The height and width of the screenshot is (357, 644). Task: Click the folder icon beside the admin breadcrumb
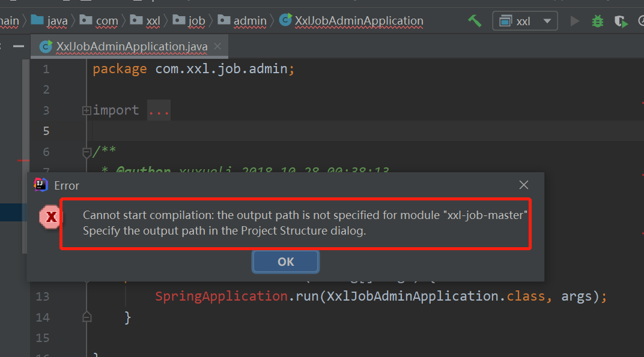tap(223, 20)
